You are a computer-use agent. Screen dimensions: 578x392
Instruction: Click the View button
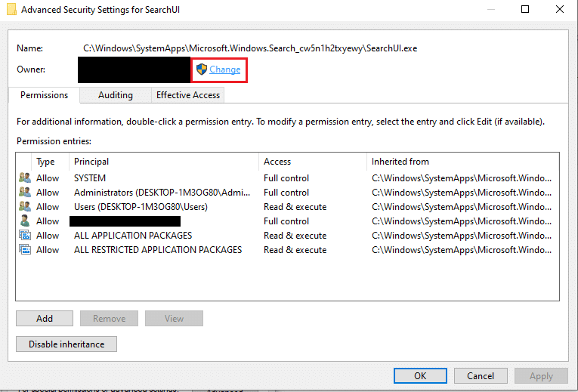[x=174, y=318]
